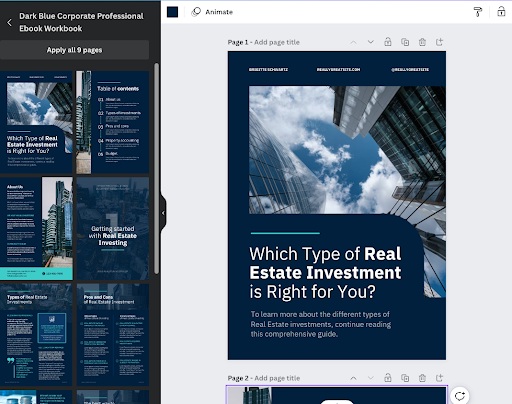Duplicate Page 2

405,378
